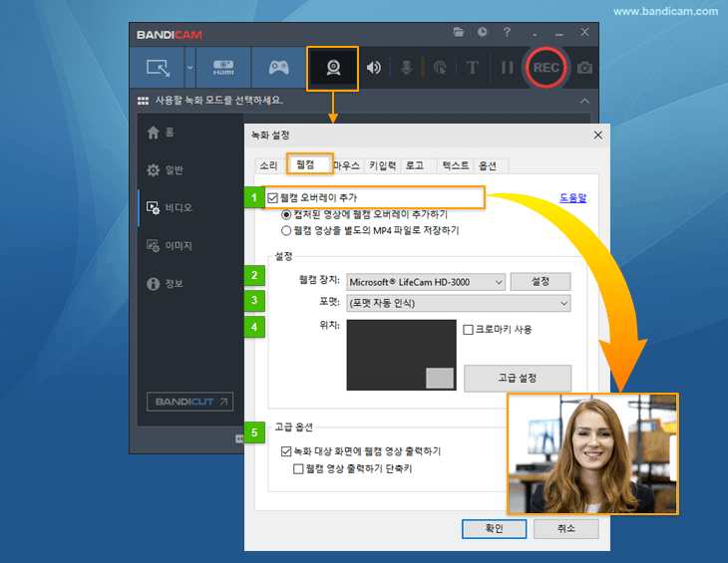The image size is (728, 563).
Task: Switch to the 마우스 tab
Action: pos(347,165)
